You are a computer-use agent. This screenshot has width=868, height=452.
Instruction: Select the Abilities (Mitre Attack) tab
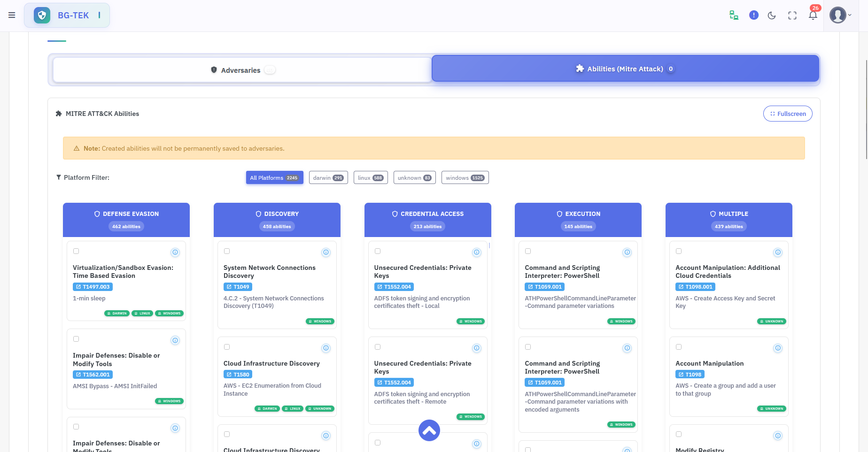click(x=625, y=69)
